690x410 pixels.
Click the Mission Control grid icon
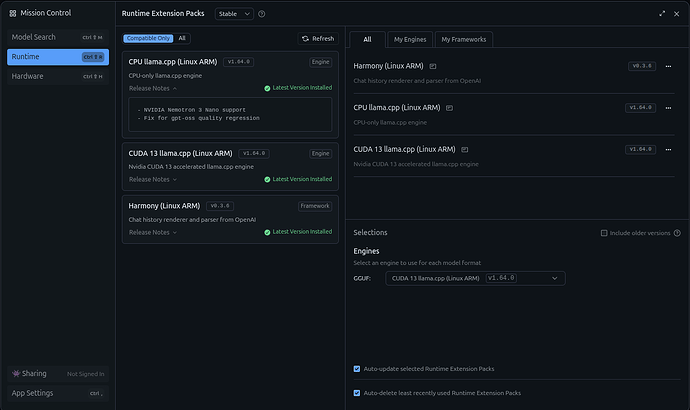click(13, 14)
